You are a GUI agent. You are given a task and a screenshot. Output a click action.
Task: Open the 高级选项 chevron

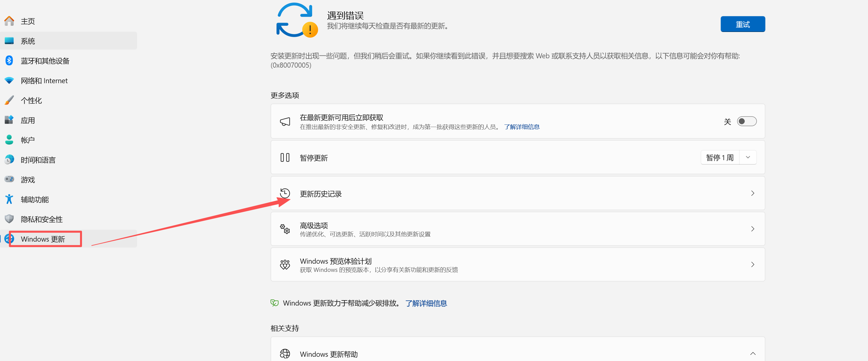pyautogui.click(x=752, y=229)
